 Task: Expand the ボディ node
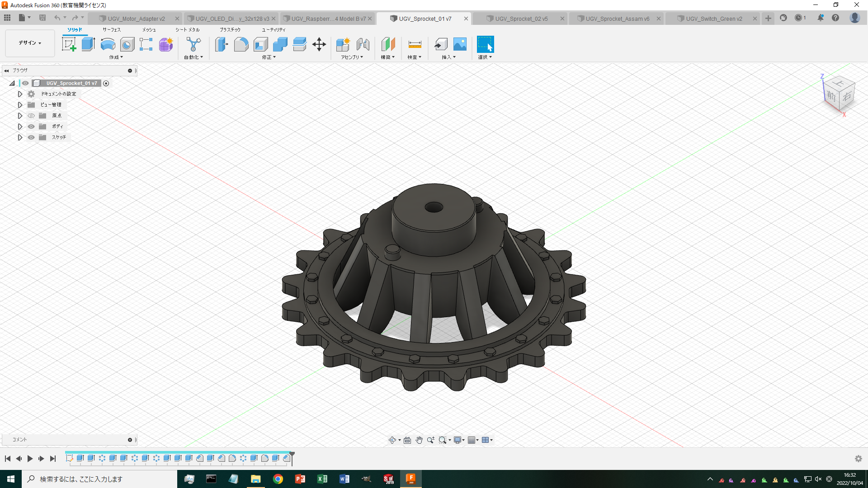click(20, 127)
